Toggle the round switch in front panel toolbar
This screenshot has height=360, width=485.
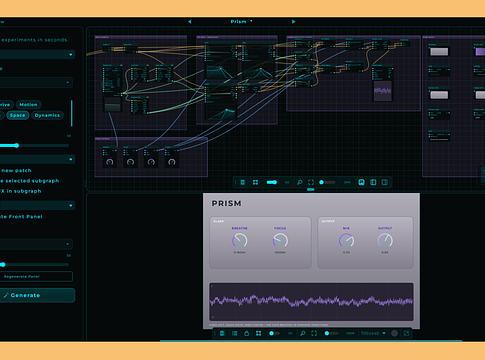click(274, 333)
